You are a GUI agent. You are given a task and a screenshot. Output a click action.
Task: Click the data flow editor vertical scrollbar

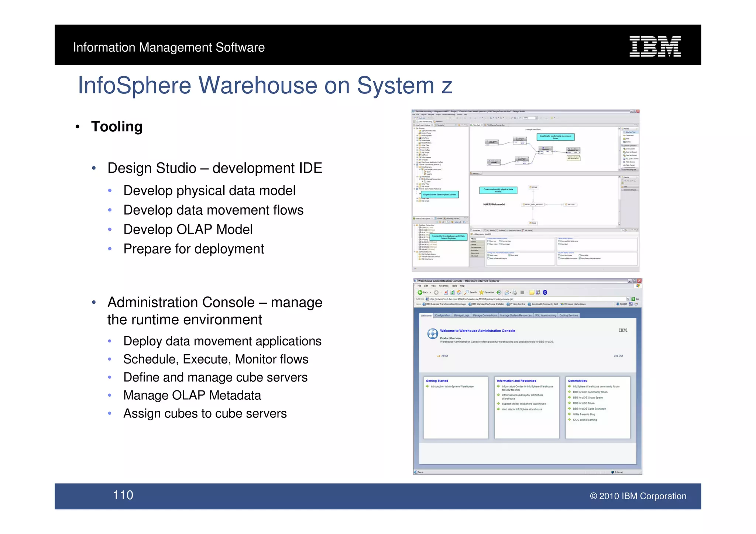619,149
